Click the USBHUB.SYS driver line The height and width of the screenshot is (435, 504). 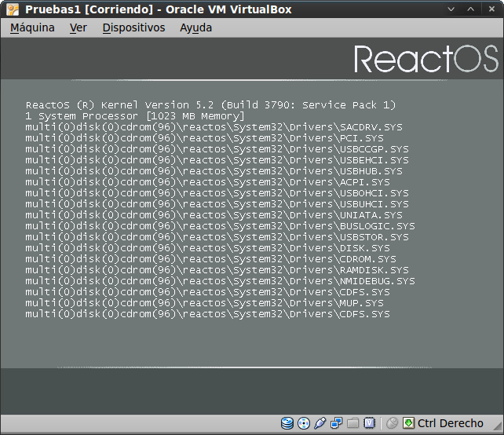tap(214, 171)
